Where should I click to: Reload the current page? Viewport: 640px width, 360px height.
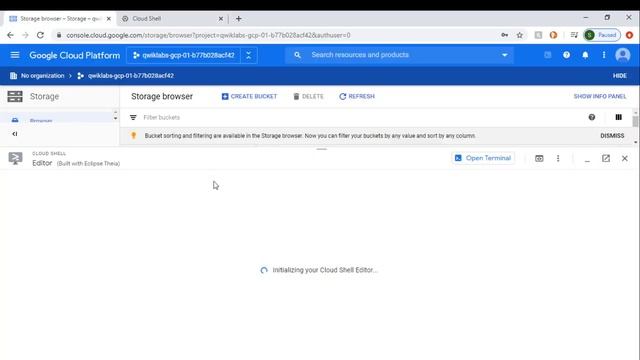pos(40,35)
